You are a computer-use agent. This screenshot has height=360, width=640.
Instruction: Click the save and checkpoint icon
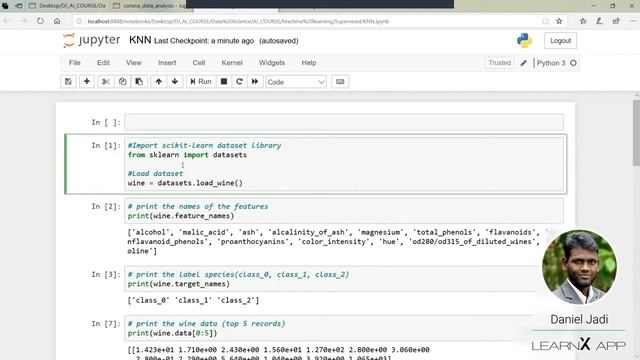[68, 82]
